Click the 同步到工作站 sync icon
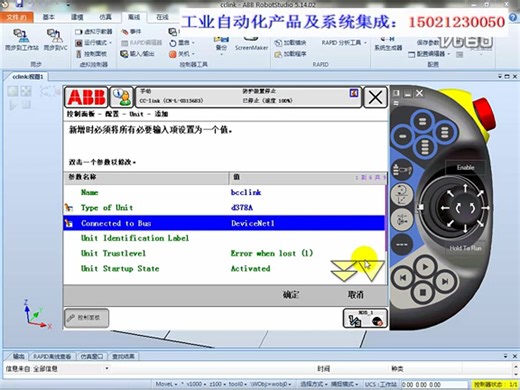Image resolution: width=520 pixels, height=390 pixels. pyautogui.click(x=21, y=39)
